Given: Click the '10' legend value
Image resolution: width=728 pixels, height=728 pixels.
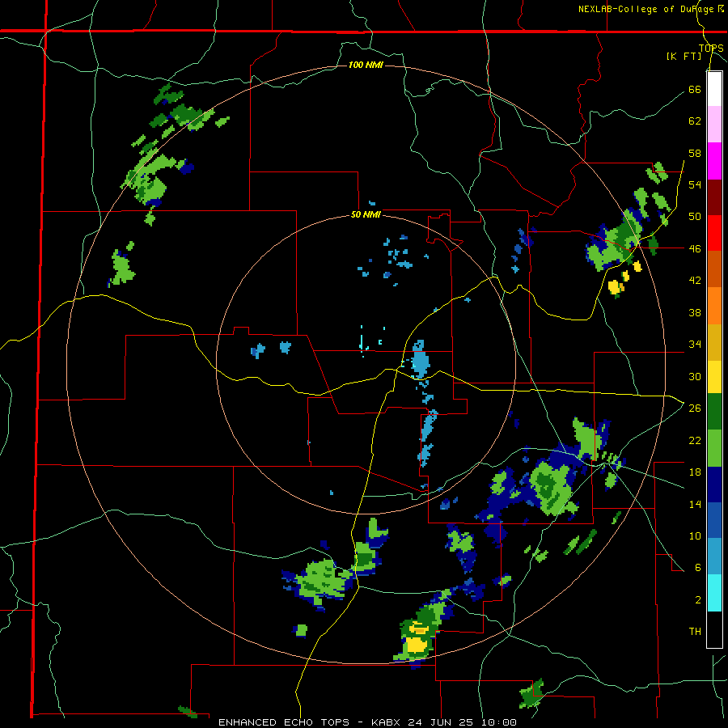Looking at the screenshot, I should pyautogui.click(x=695, y=535).
